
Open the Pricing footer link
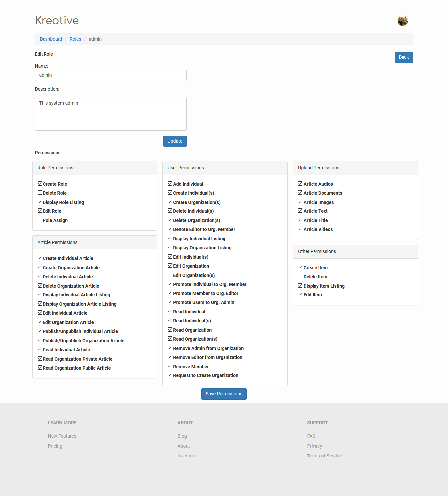click(x=55, y=446)
